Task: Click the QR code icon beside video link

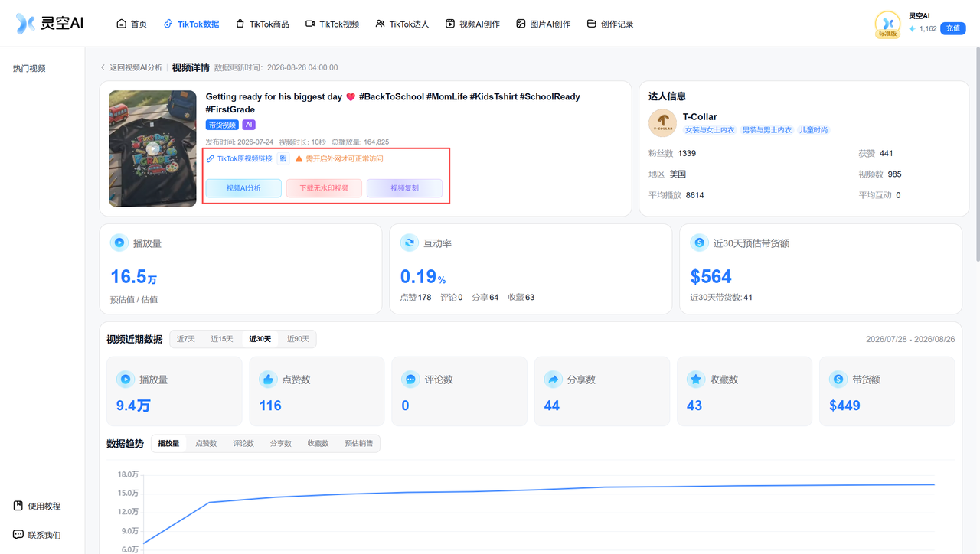Action: tap(283, 159)
